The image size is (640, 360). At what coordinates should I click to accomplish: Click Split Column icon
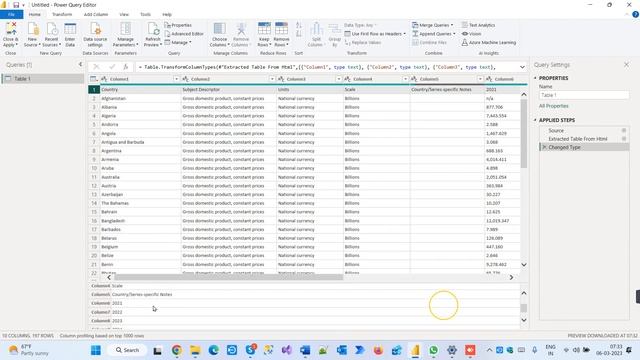click(x=316, y=29)
